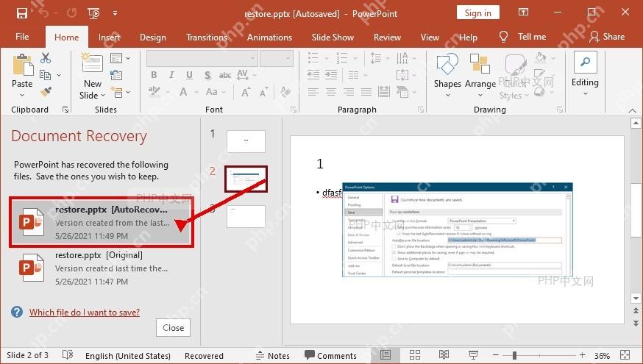This screenshot has height=364, width=643.
Task: Switch to the Animations tab
Action: [x=269, y=38]
